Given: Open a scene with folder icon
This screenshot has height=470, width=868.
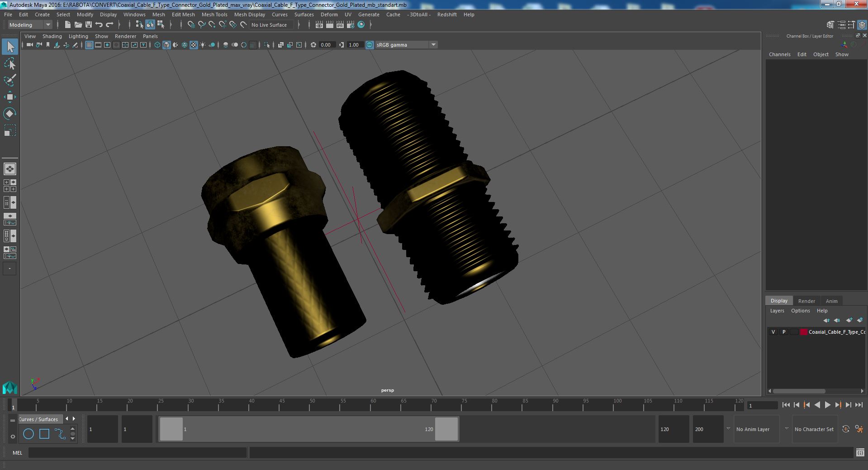Looking at the screenshot, I should pos(78,25).
